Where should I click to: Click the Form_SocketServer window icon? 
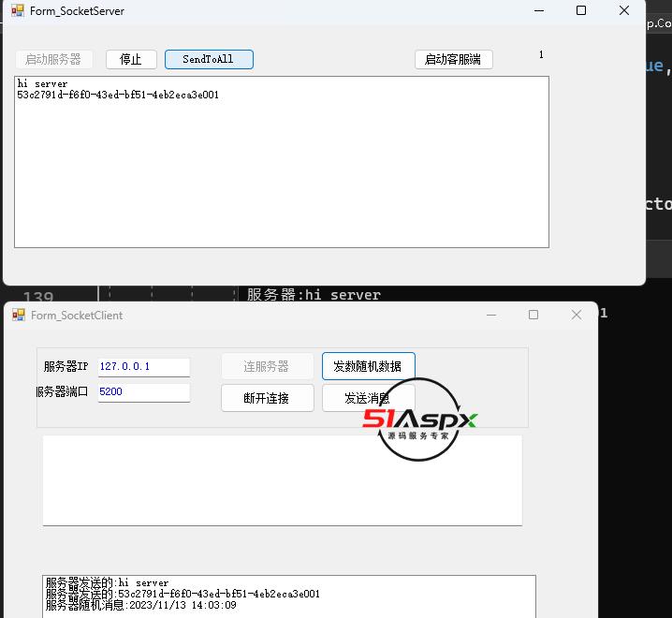18,10
